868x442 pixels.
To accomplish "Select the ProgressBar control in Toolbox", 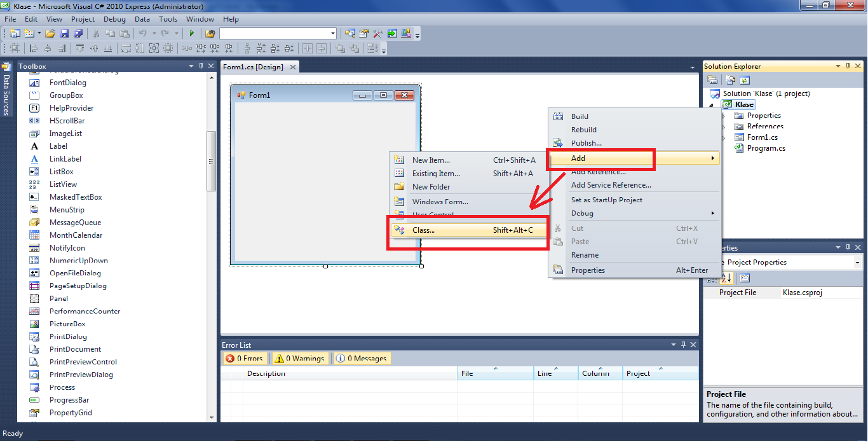I will pos(69,400).
